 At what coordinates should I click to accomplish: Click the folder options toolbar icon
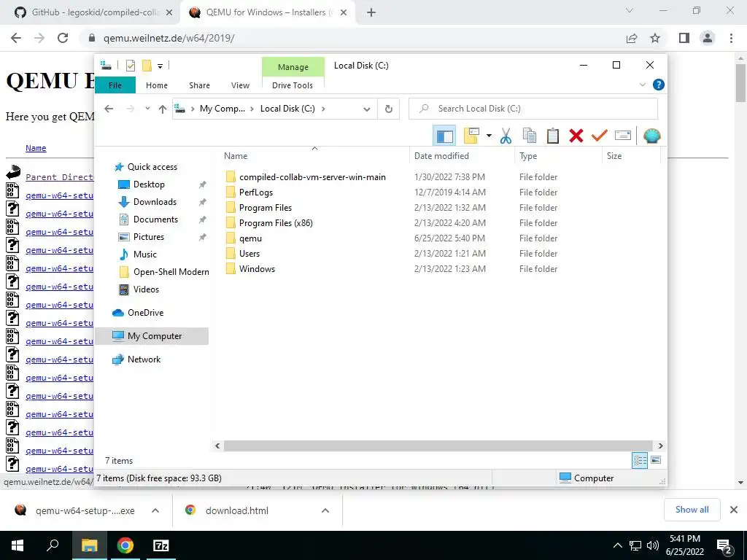tap(472, 136)
